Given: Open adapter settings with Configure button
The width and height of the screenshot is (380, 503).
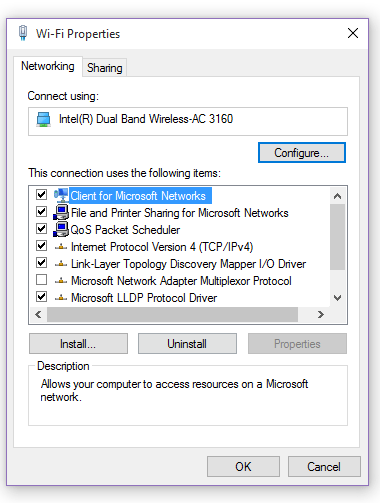Looking at the screenshot, I should (x=302, y=153).
